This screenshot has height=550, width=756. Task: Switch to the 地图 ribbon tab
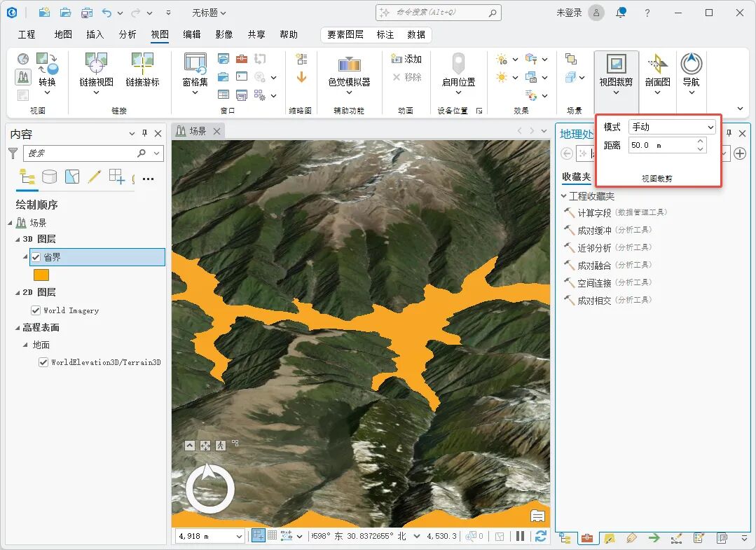(63, 34)
